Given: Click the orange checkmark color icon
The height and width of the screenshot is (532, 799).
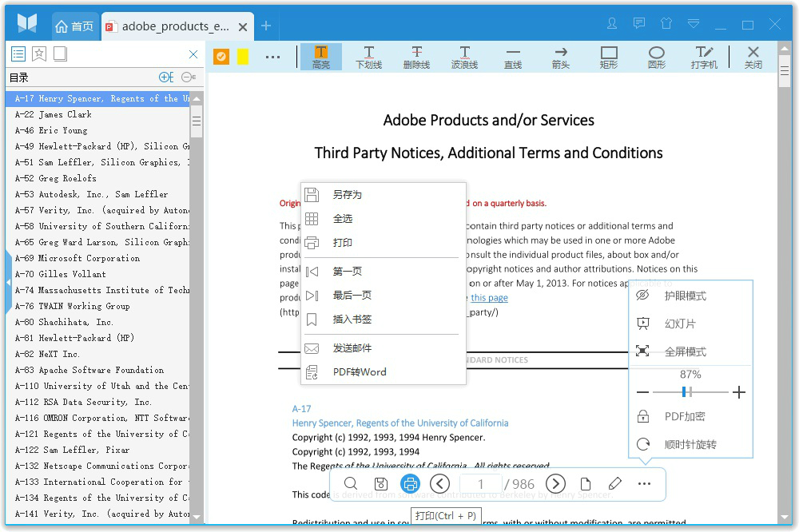Looking at the screenshot, I should [x=221, y=57].
